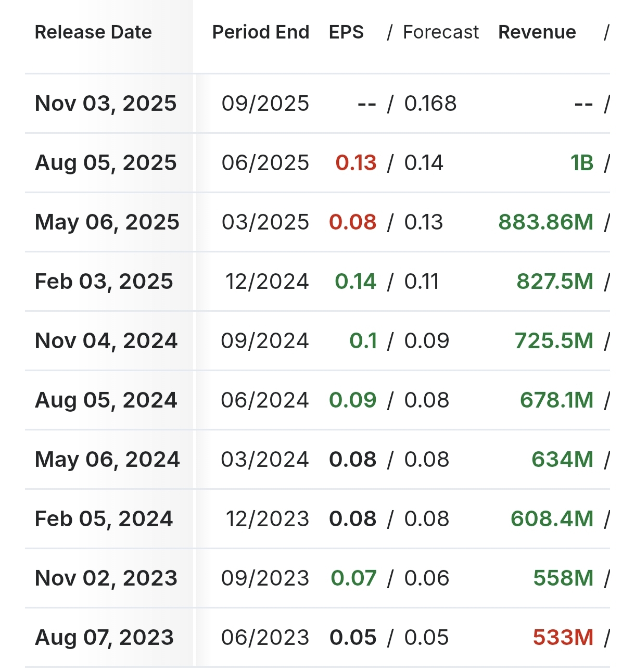Click the Nov 04, 2024 release date
The width and height of the screenshot is (635, 672).
click(106, 341)
